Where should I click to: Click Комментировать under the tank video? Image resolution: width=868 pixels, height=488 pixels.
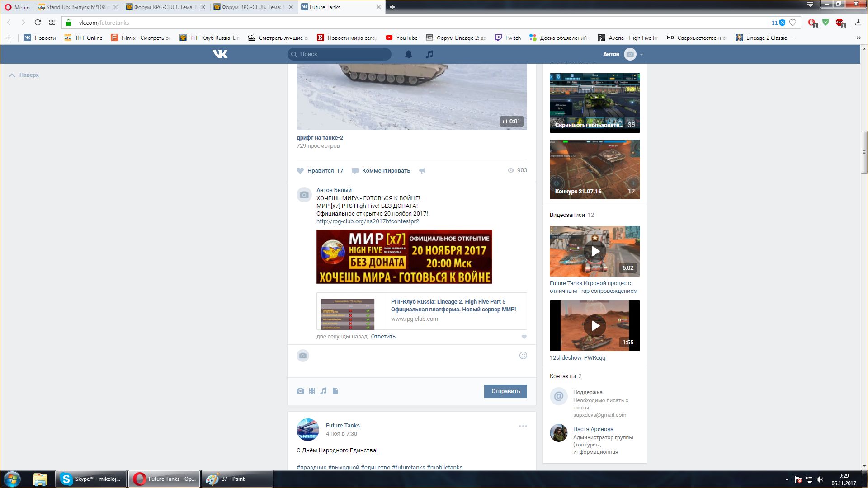(381, 171)
